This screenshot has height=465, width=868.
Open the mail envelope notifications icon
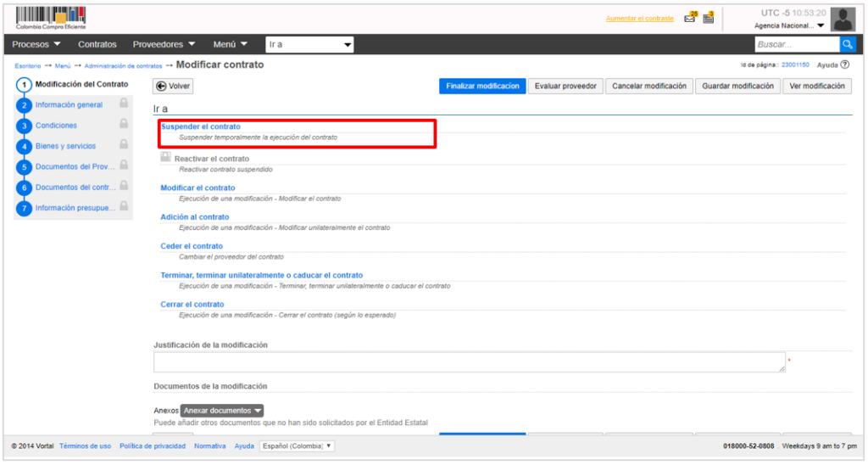tap(690, 18)
